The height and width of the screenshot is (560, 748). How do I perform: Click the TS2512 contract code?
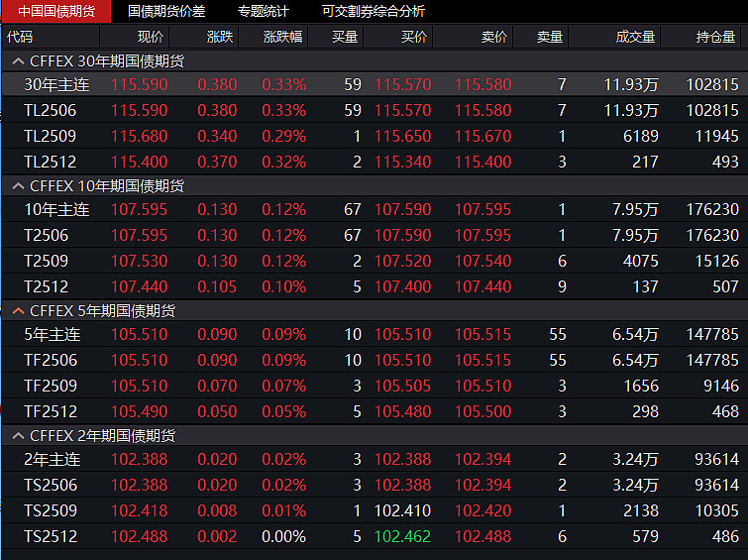tap(50, 536)
